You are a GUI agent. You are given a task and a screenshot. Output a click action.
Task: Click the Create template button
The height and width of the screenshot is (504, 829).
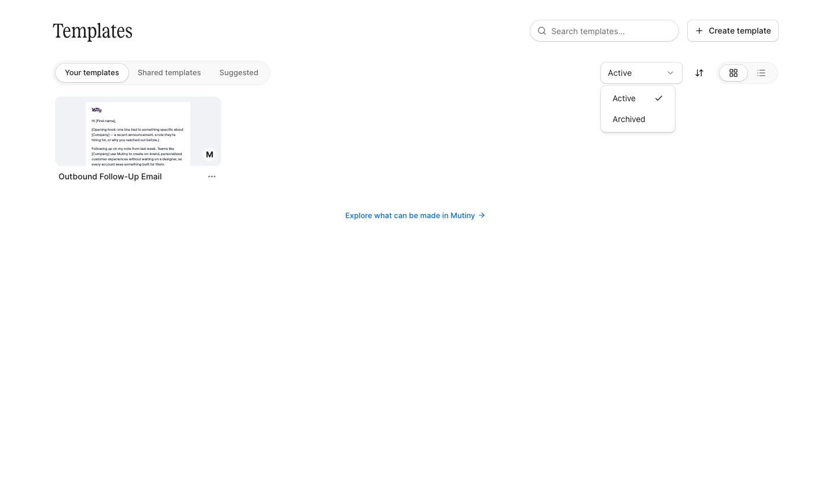pyautogui.click(x=733, y=31)
